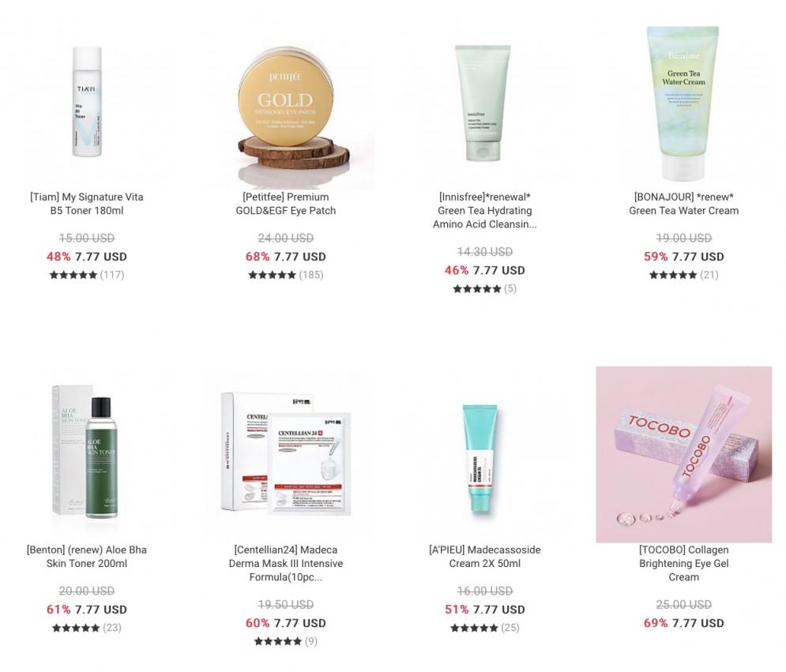Open the Bonajour Green Tea Water Cream image

tap(684, 102)
